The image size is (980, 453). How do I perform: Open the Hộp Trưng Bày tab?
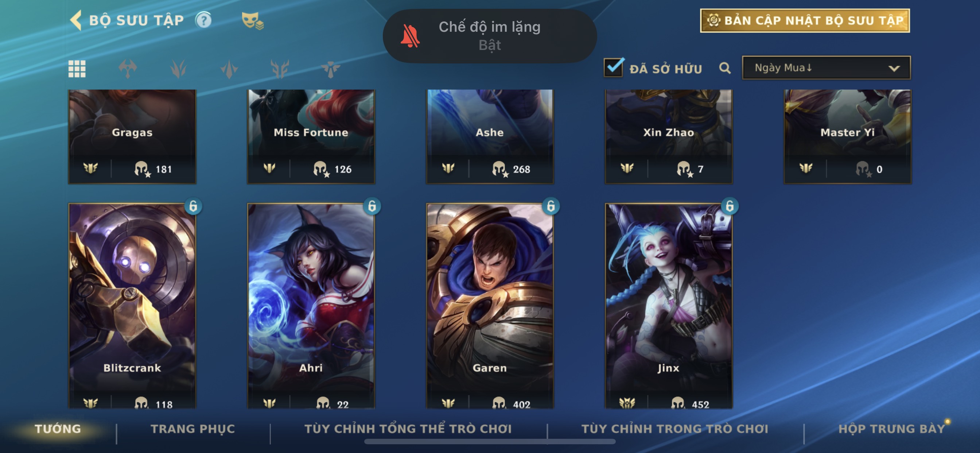[891, 429]
